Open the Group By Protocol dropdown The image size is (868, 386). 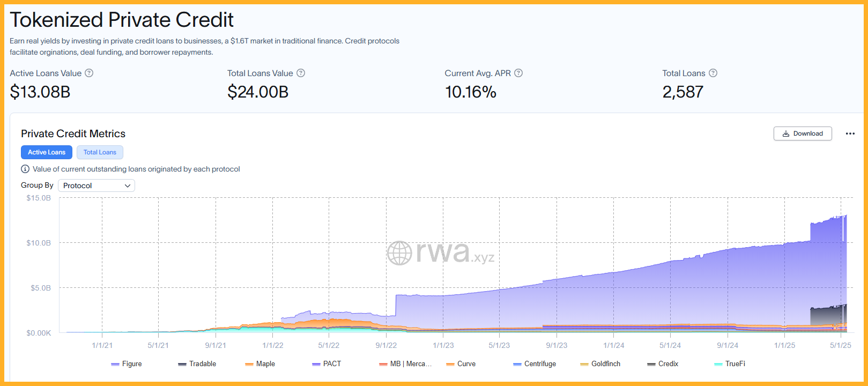(x=97, y=185)
